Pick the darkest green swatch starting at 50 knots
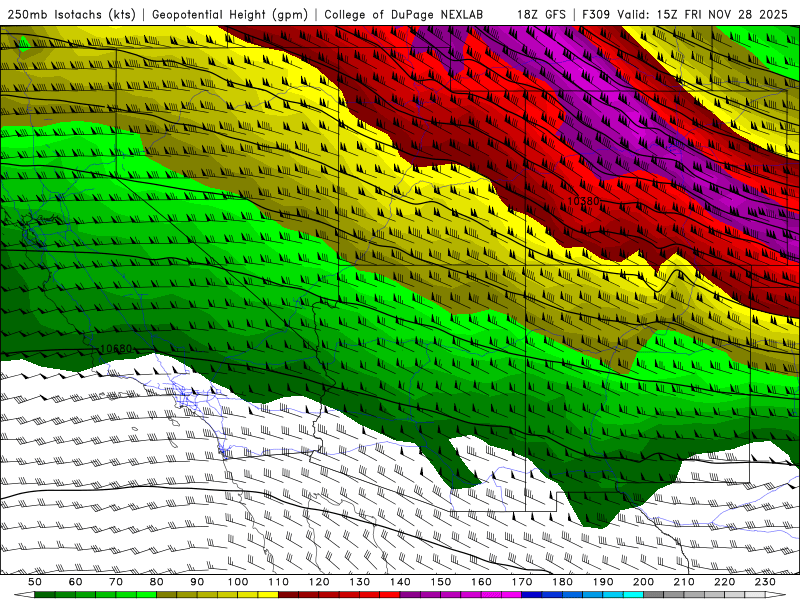Screen dimensions: 800x600 tap(45, 595)
